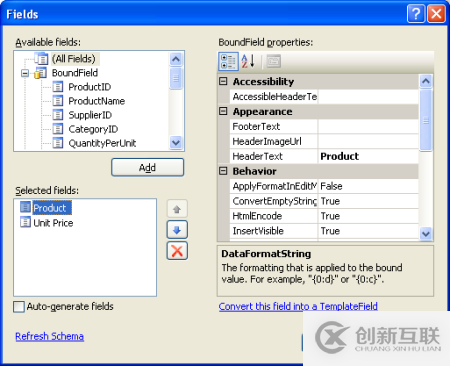The height and width of the screenshot is (366, 450).
Task: Select the InsertVisible property name
Action: [x=258, y=231]
